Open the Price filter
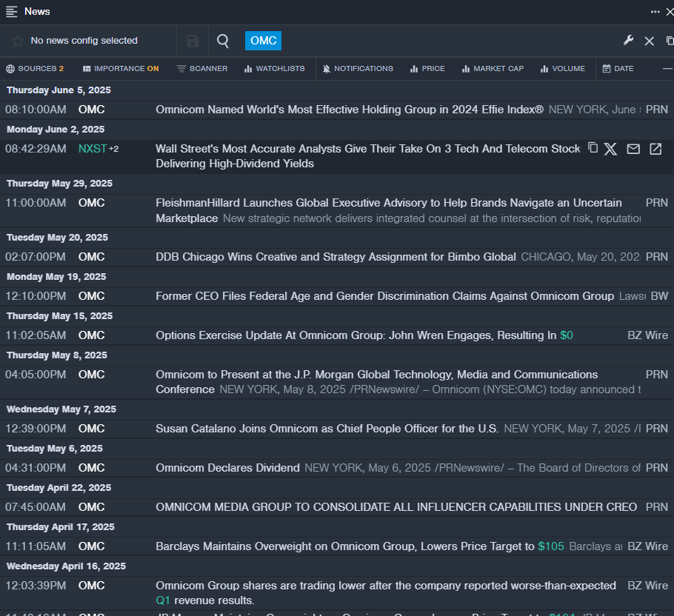 pos(427,68)
